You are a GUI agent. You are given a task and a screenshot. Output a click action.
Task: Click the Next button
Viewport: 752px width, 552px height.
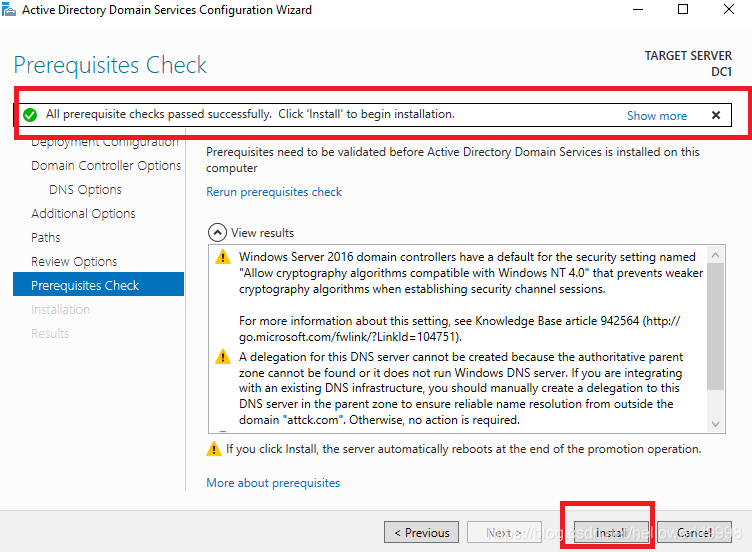[x=504, y=532]
